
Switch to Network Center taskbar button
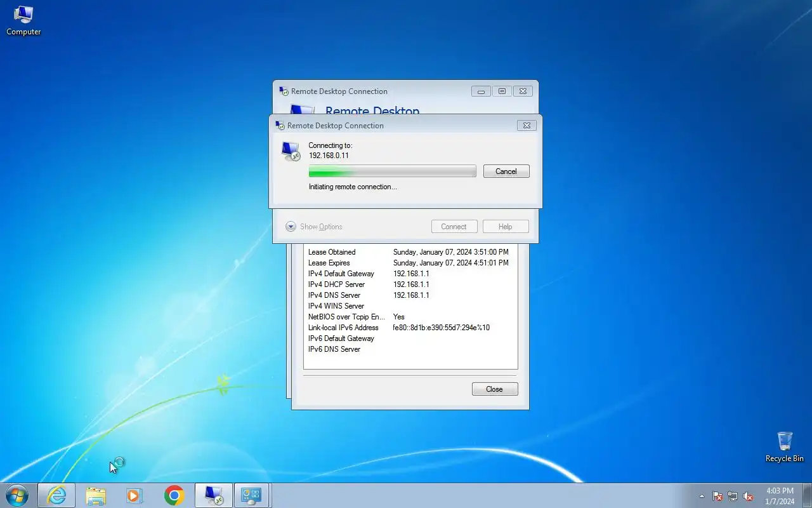[x=252, y=495]
